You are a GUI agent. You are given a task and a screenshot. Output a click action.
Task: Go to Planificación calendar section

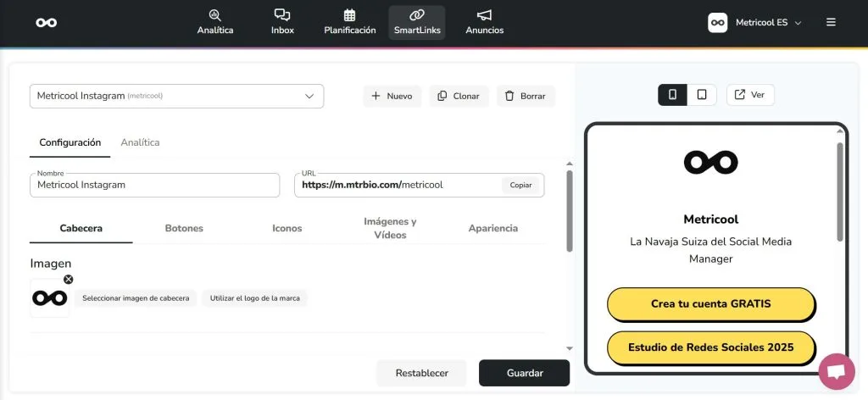point(349,22)
